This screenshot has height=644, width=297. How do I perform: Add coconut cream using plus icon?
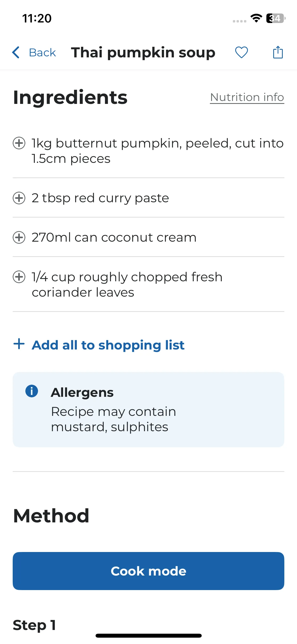(19, 237)
